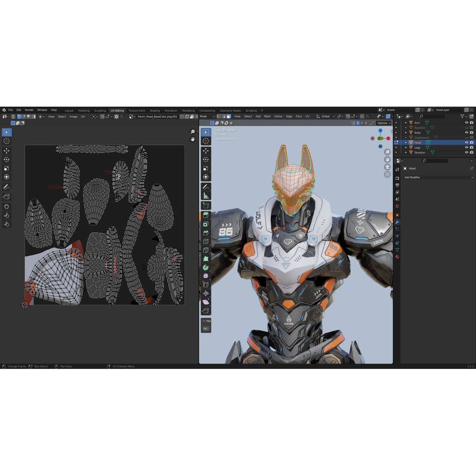Select the Spin tool in 3D viewport
The height and width of the screenshot is (476, 476).
click(x=206, y=268)
